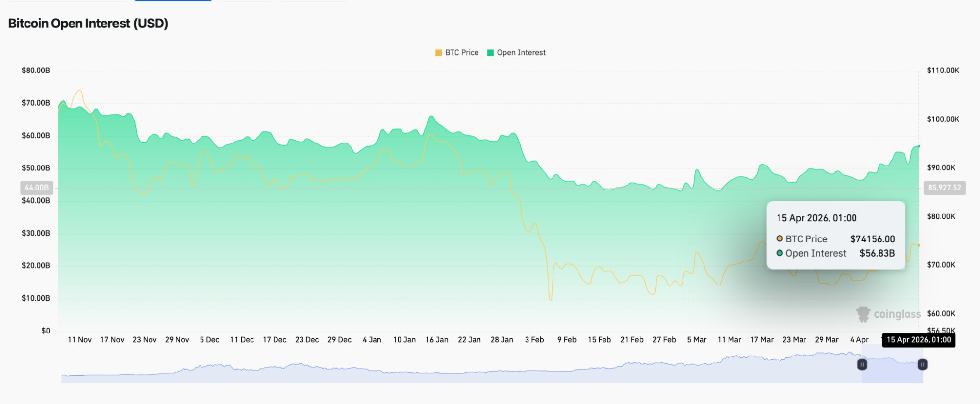Click the 11 Nov label on the x-axis

pos(79,340)
